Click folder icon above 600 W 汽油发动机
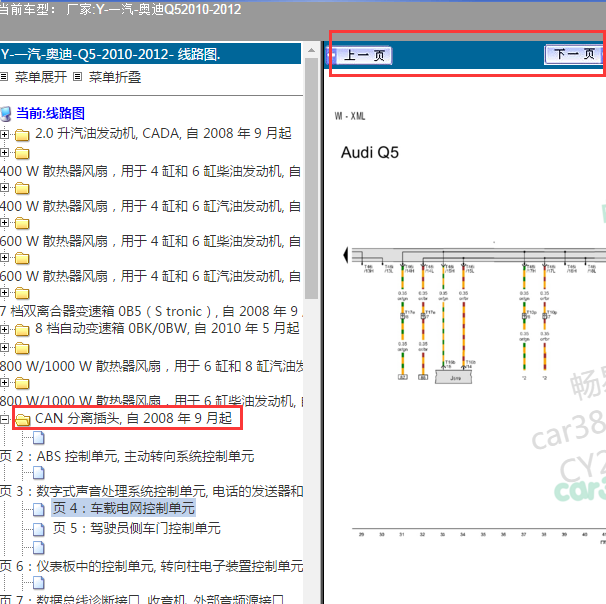 point(22,258)
